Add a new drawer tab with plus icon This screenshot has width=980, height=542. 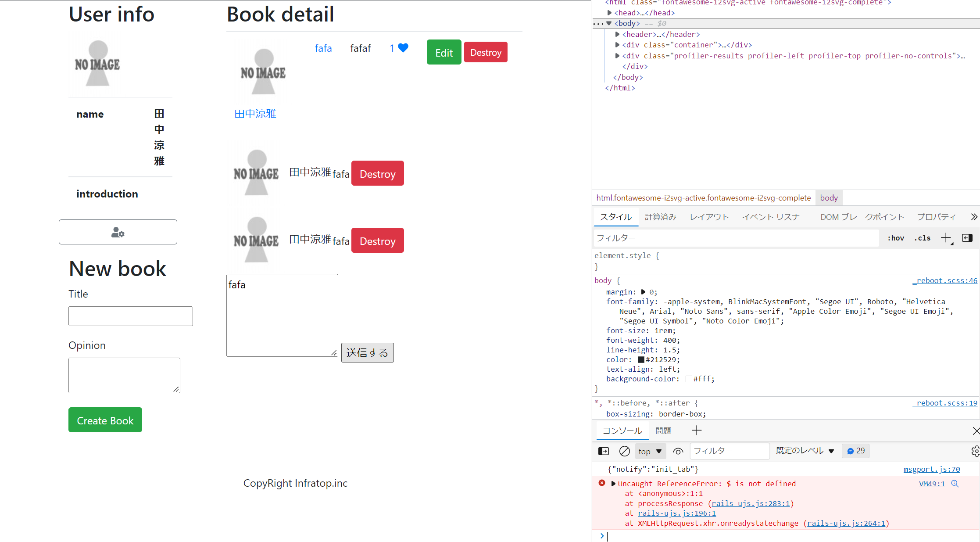coord(697,431)
